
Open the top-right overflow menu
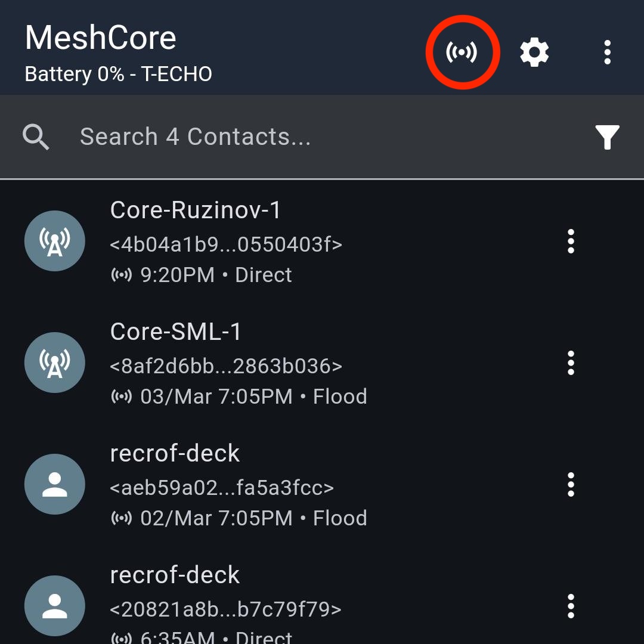[607, 52]
